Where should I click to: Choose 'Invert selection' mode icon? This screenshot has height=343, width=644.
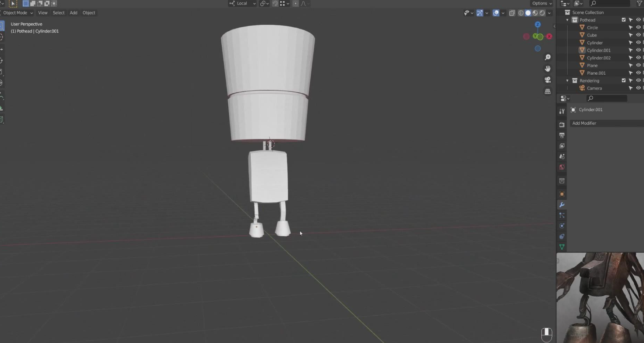point(47,3)
